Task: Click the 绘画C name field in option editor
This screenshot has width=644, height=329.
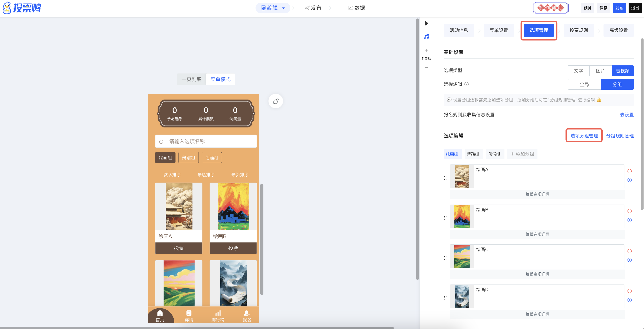Action: [549, 256]
